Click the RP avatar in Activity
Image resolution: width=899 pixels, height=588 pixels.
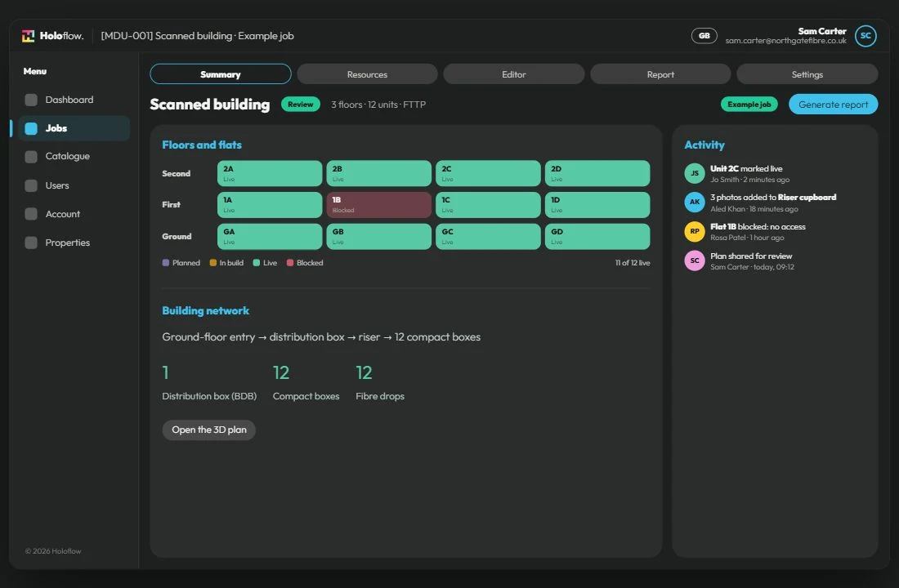click(x=695, y=232)
